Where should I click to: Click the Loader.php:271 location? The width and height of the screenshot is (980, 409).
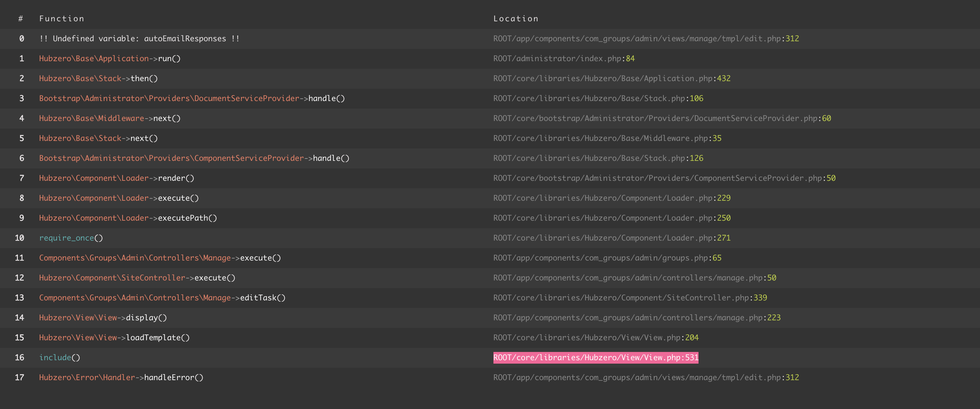coord(611,238)
